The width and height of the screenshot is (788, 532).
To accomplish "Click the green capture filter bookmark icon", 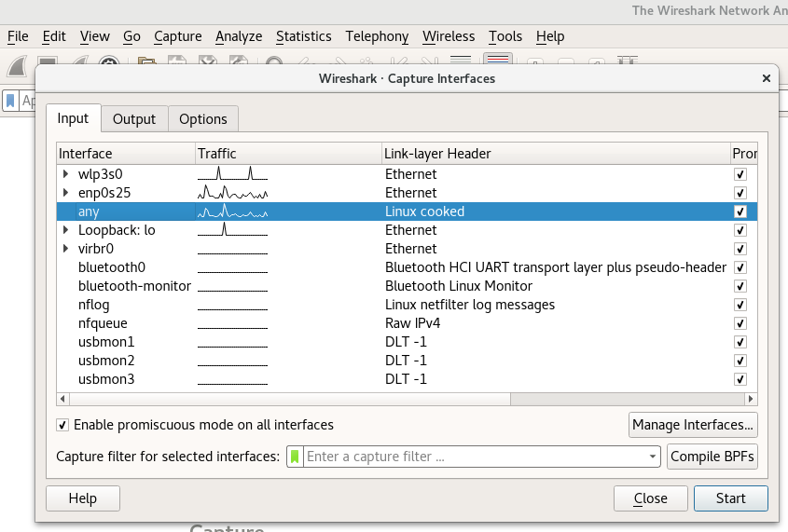I will tap(295, 457).
